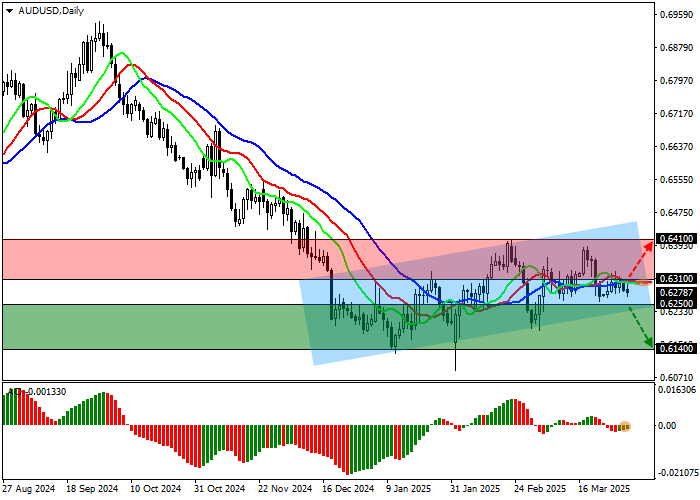
Task: Click the AUDUSD,Daily chart title
Action: click(46, 10)
